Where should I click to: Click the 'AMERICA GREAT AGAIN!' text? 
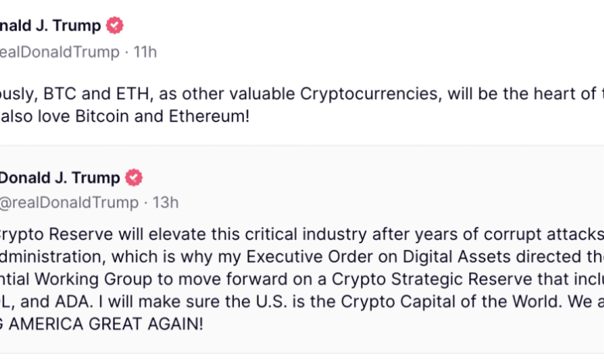coord(106,324)
